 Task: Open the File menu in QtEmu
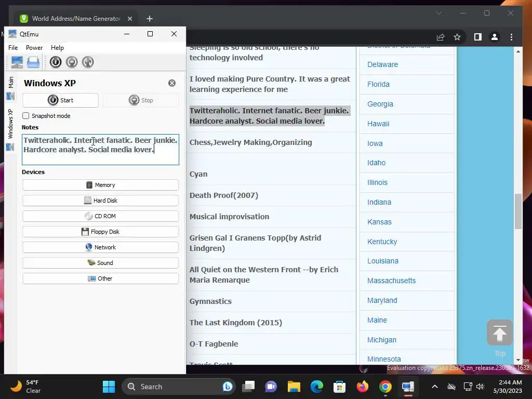(x=13, y=48)
